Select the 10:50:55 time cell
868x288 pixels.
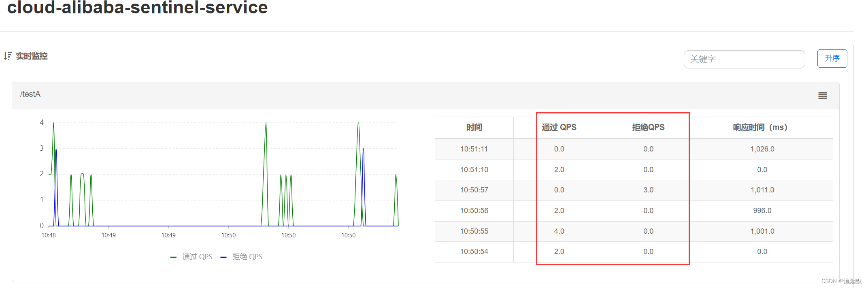coord(474,231)
